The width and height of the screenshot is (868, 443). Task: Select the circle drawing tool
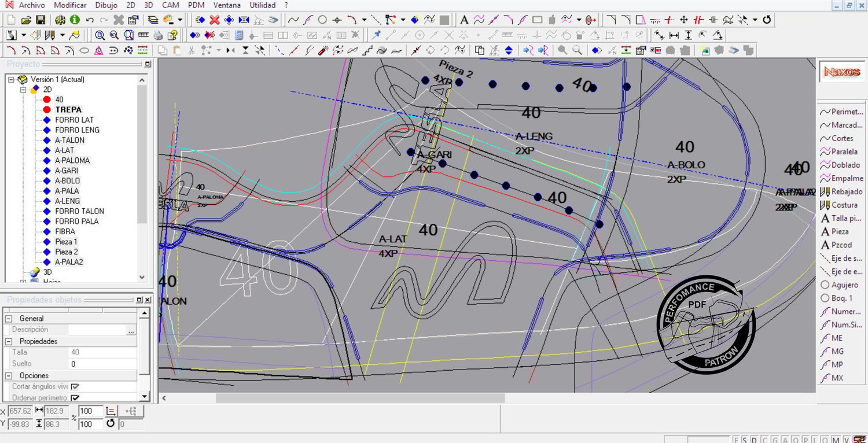(322, 20)
